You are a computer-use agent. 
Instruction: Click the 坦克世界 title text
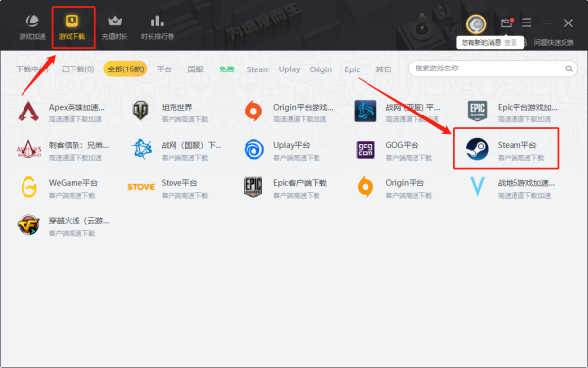176,107
